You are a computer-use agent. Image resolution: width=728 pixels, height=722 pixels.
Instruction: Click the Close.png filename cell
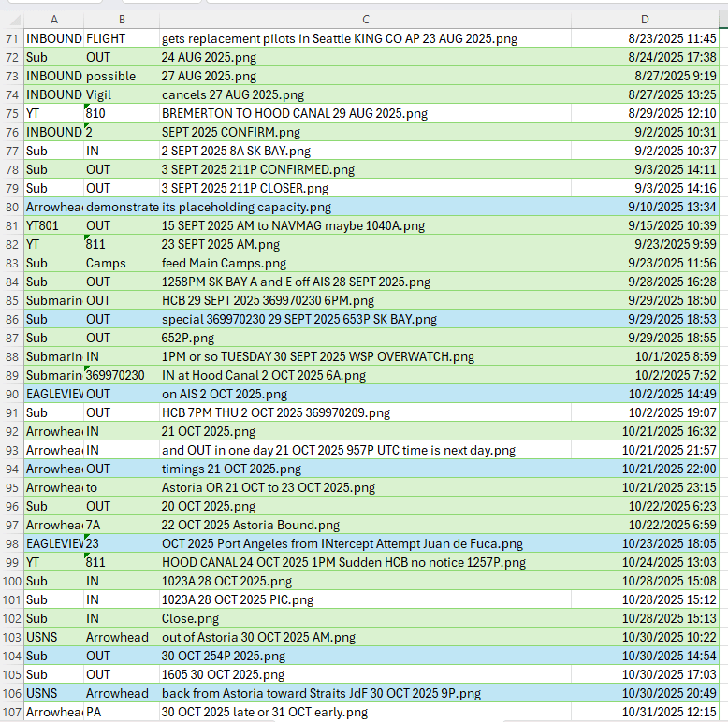190,618
